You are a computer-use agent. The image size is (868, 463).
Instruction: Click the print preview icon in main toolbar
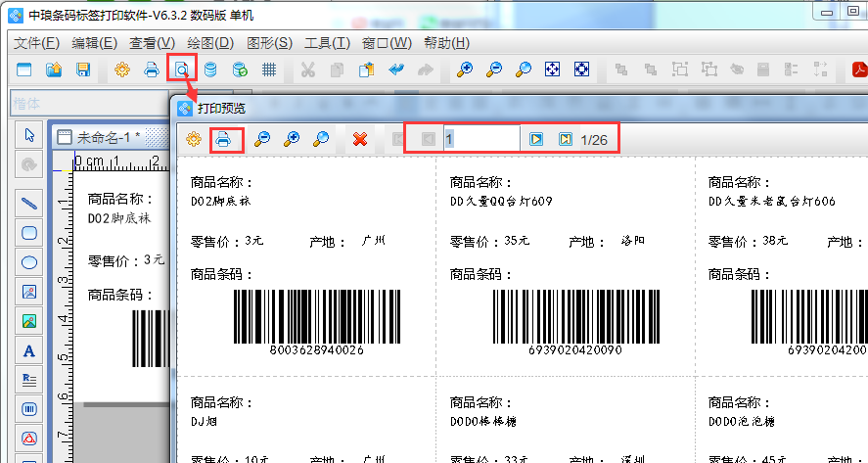coord(181,69)
